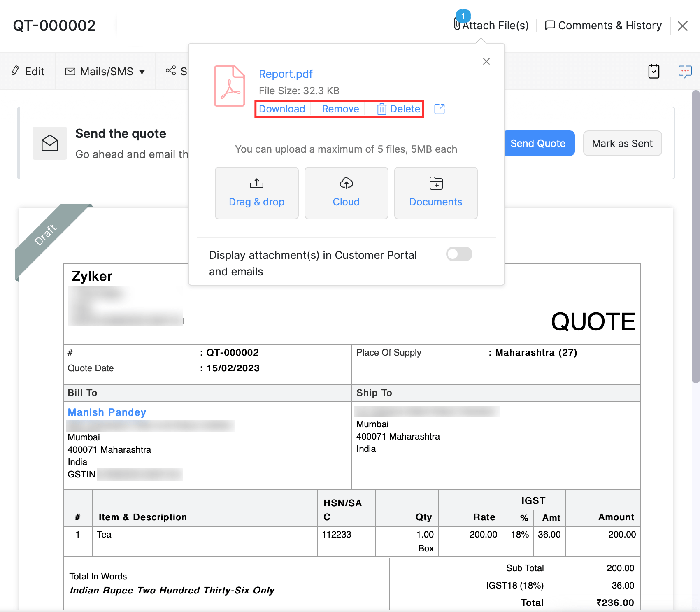700x612 pixels.
Task: Select Drag & drop upload option
Action: point(256,193)
